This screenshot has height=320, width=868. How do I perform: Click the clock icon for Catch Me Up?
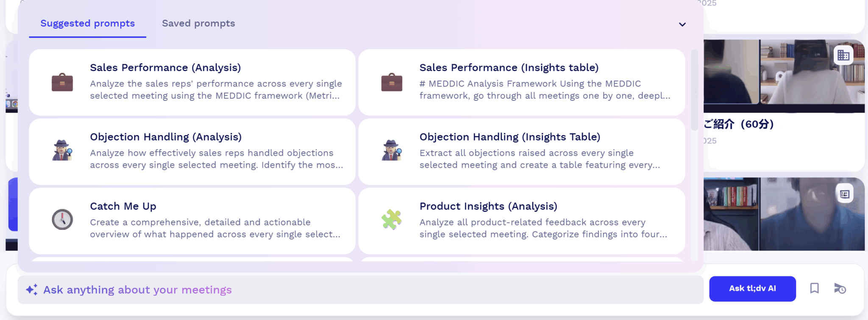[62, 220]
